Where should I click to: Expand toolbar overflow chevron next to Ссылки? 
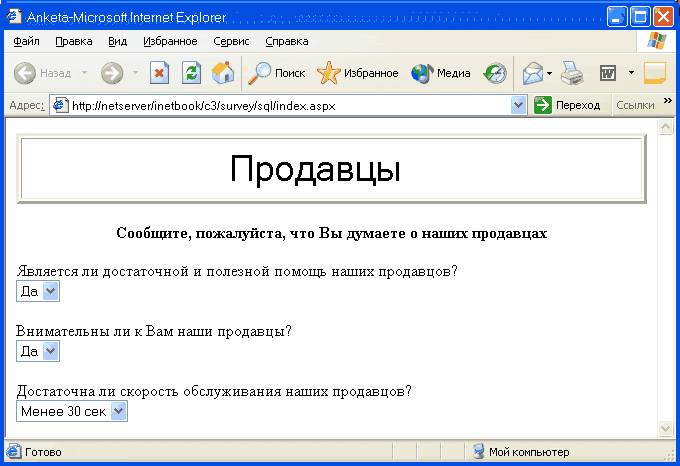(667, 101)
